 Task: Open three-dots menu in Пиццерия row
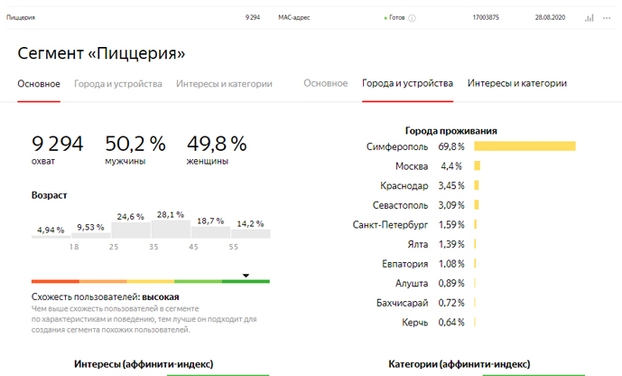607,18
